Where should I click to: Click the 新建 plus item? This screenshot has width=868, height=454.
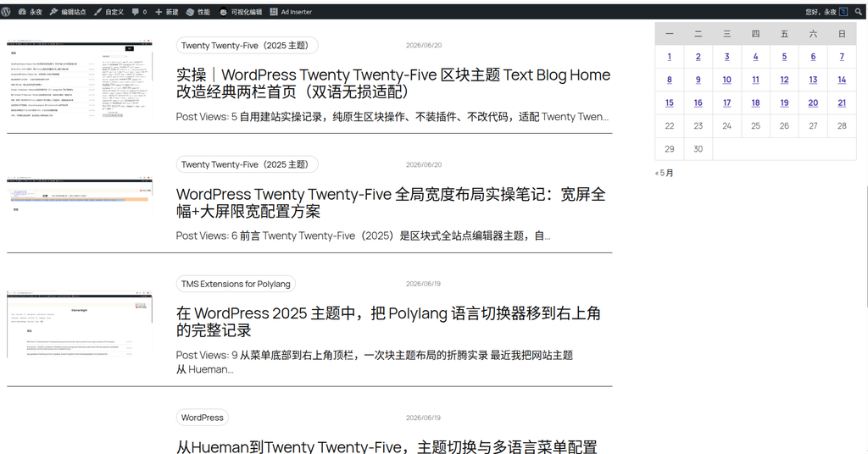click(167, 12)
